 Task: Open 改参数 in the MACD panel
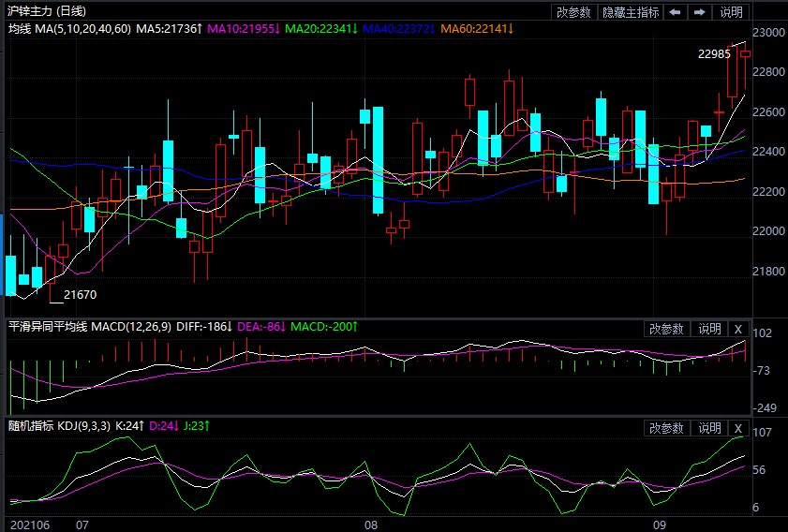pos(667,329)
